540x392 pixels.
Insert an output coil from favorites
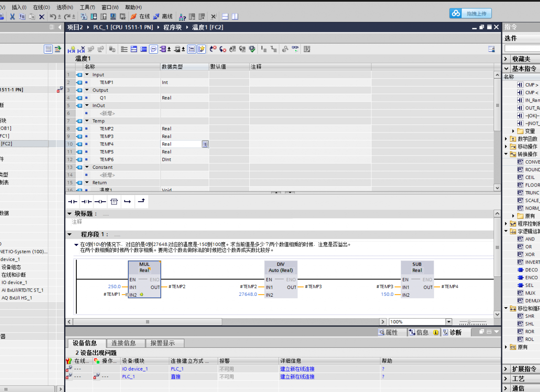pyautogui.click(x=100, y=202)
